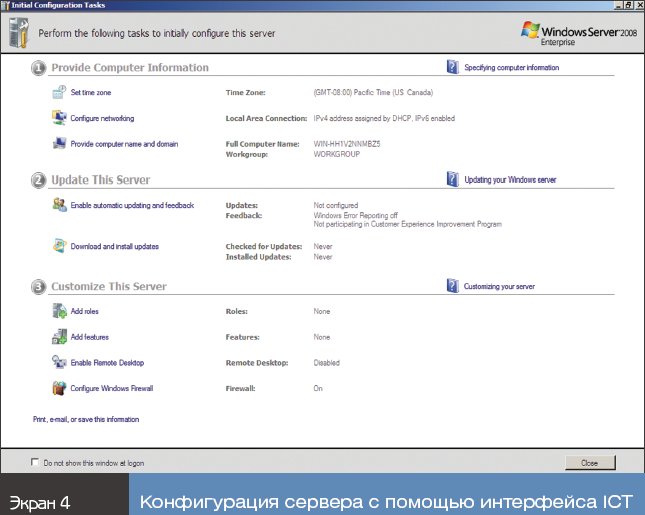645x515 pixels.
Task: Open Updating your Windows server help link
Action: click(510, 180)
